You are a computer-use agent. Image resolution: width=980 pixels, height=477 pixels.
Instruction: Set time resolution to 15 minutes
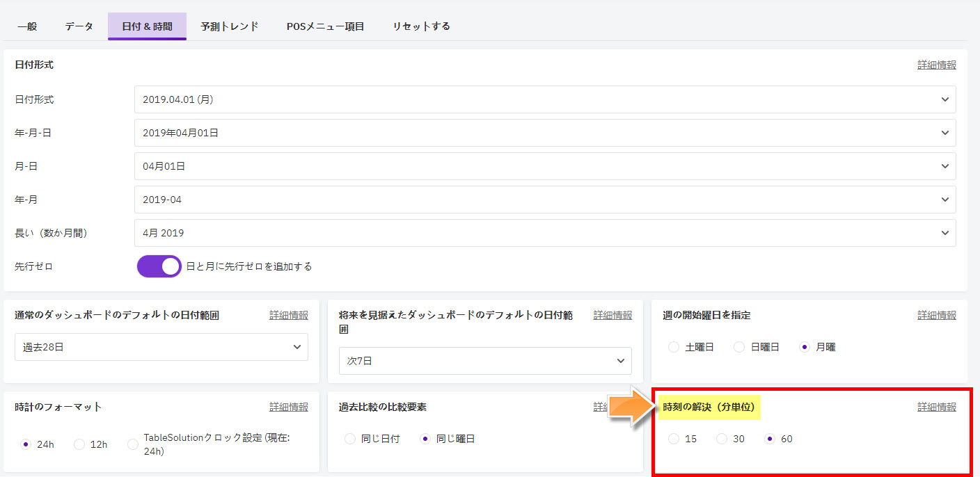pos(674,439)
